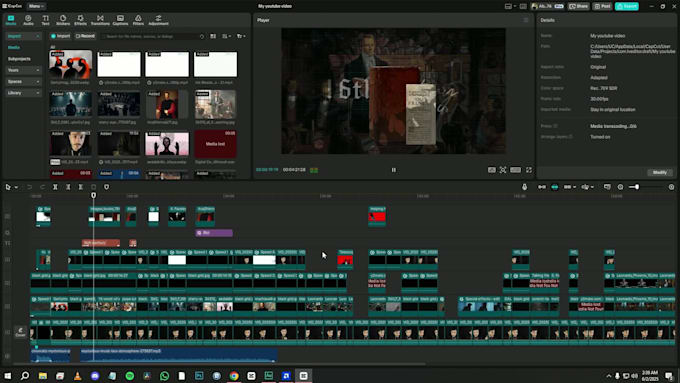Click the Record button
Screen dimensions: 680x383
(85, 36)
